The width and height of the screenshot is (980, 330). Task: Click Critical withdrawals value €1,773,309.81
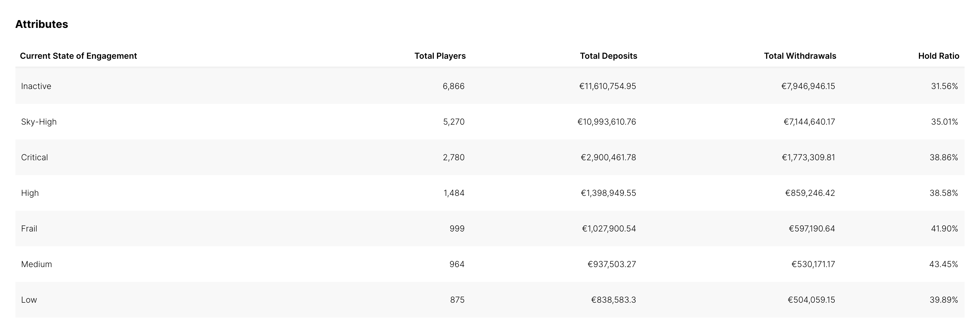click(x=808, y=158)
